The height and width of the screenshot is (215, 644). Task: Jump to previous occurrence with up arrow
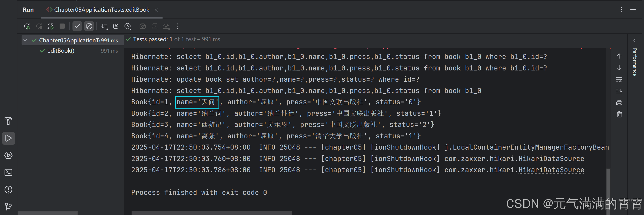click(619, 56)
